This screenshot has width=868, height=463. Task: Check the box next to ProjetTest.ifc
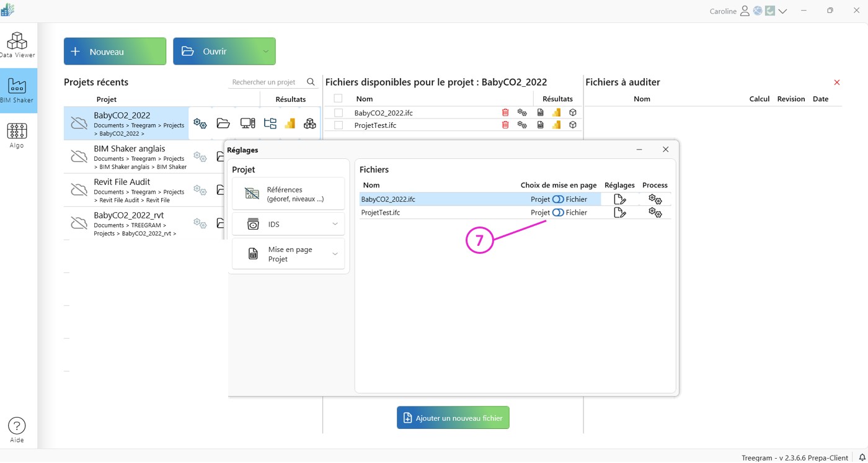[x=339, y=125]
